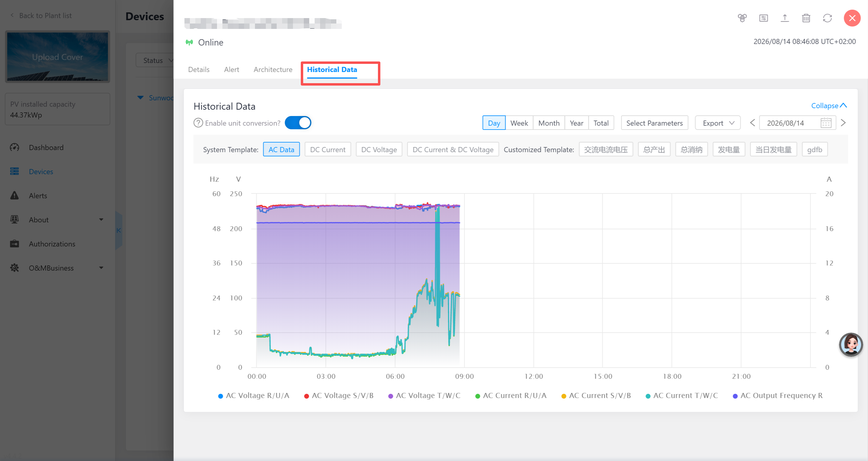Click back arrow to Plant list

(x=12, y=15)
